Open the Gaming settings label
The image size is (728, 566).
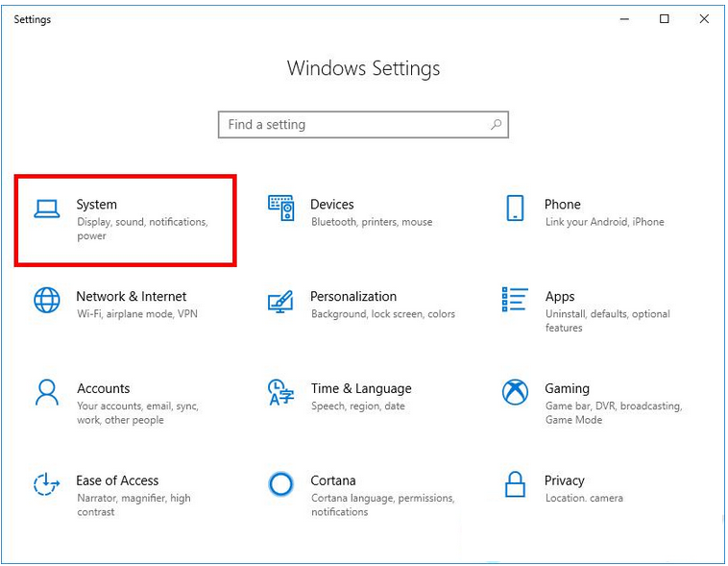pos(567,389)
